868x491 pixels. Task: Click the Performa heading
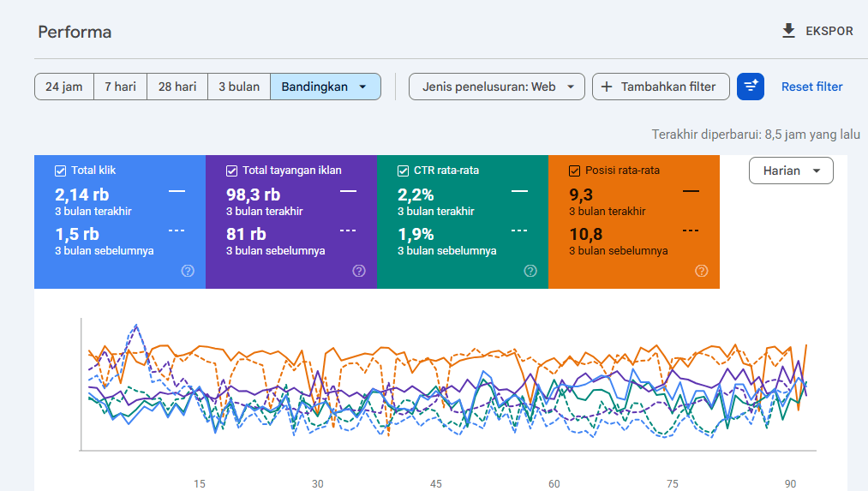click(75, 32)
